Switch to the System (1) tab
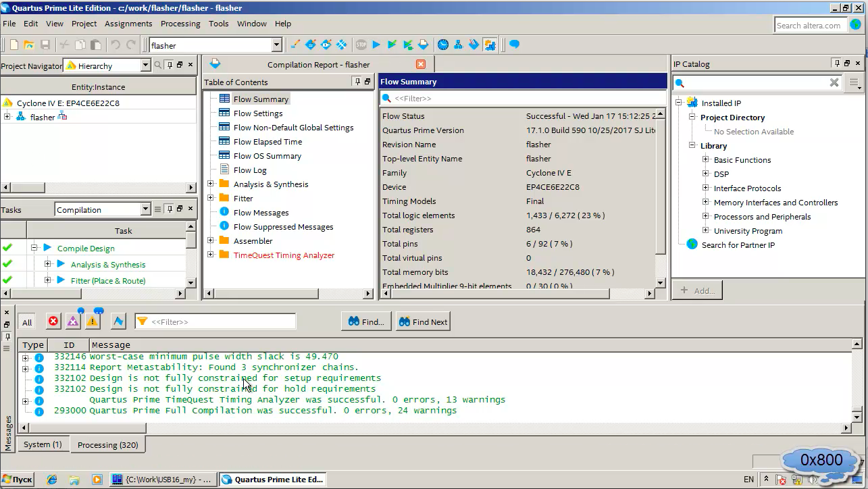868x489 pixels. tap(43, 444)
